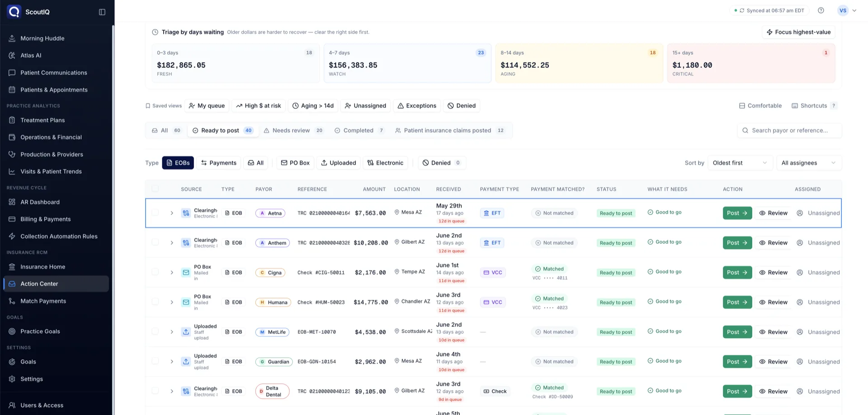Click Billing & Payments card icon
868x415 pixels.
click(12, 219)
